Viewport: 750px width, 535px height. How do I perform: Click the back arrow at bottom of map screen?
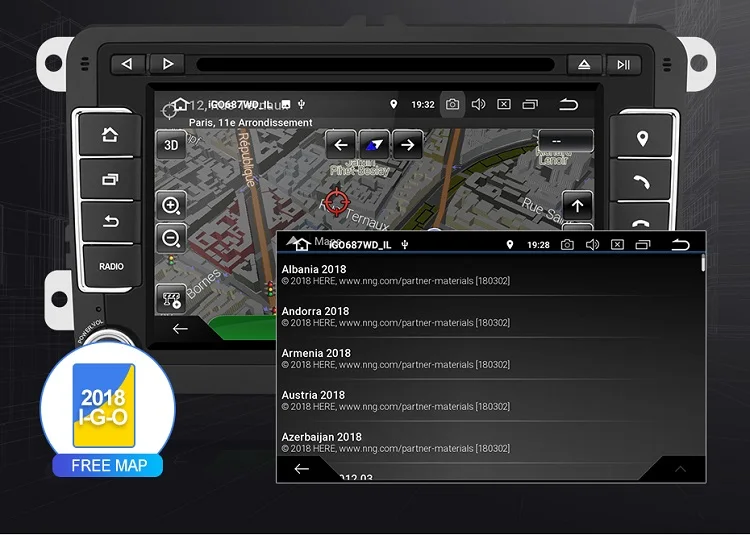point(180,328)
